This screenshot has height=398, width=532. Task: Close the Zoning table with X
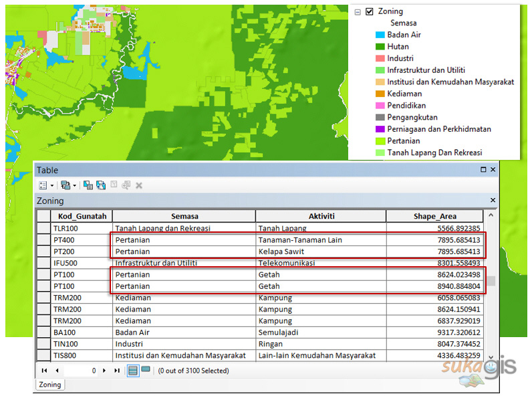click(x=493, y=201)
